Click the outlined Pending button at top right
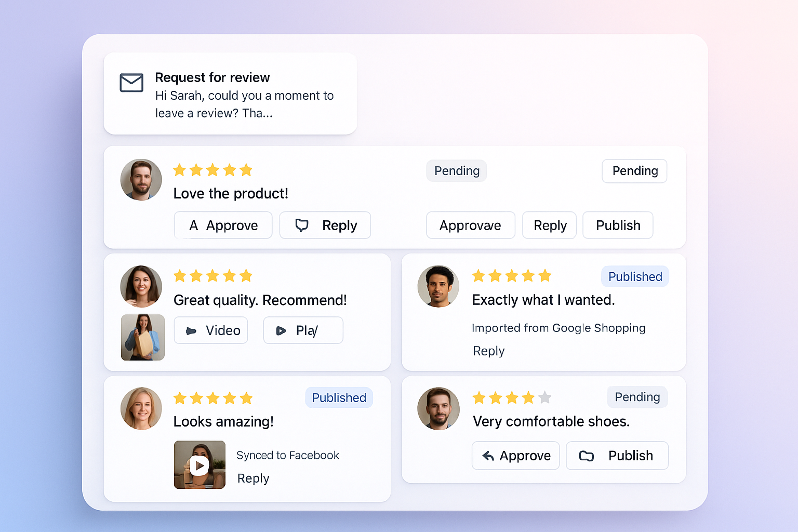Viewport: 798px width, 532px height. pyautogui.click(x=634, y=171)
